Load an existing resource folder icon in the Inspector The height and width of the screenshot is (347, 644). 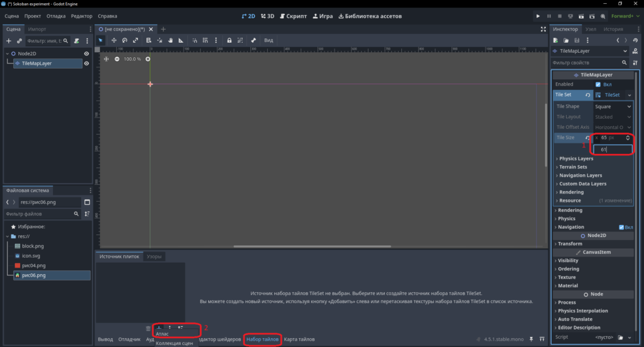click(x=566, y=40)
